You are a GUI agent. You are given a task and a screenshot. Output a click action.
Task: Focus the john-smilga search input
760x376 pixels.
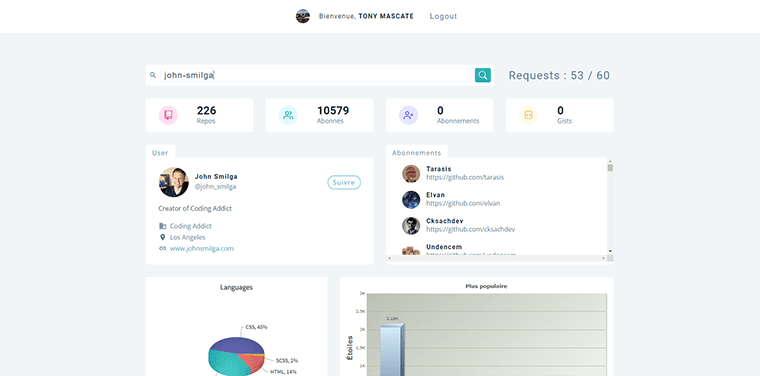[316, 75]
